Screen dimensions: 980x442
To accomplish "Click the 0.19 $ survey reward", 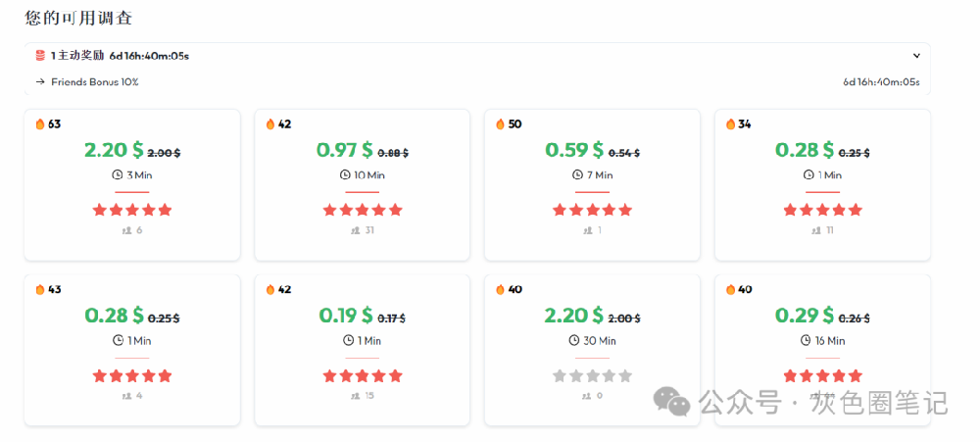I will (x=346, y=316).
